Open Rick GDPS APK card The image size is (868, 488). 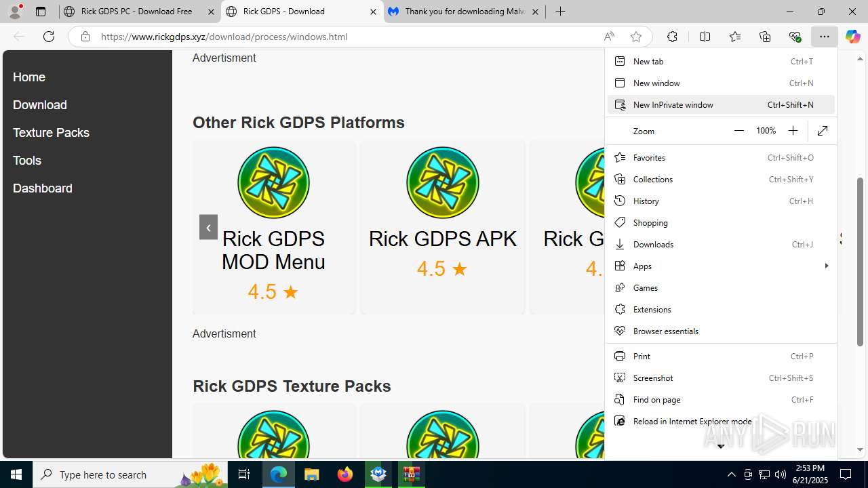[443, 227]
